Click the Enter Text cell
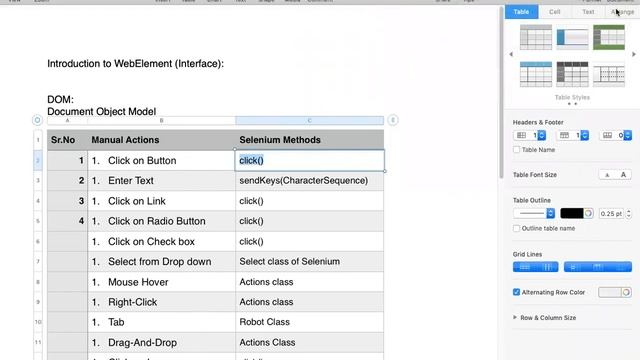The height and width of the screenshot is (360, 640). pyautogui.click(x=161, y=181)
